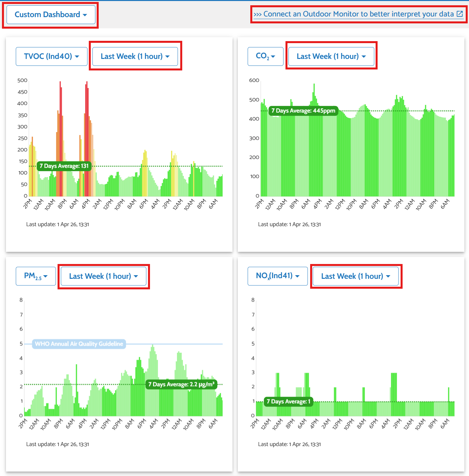Open the TVOC chart's Last Week time range
Viewport: 469px width, 476px height.
tap(135, 56)
